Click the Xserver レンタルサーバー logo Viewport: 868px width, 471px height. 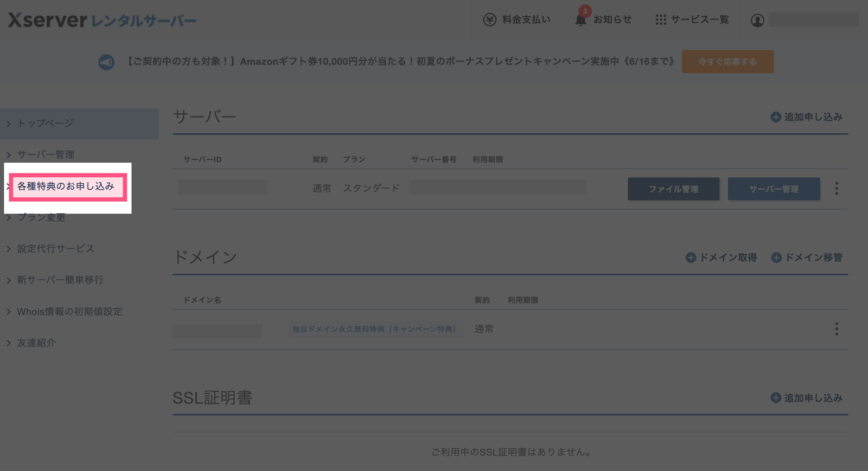(x=102, y=21)
